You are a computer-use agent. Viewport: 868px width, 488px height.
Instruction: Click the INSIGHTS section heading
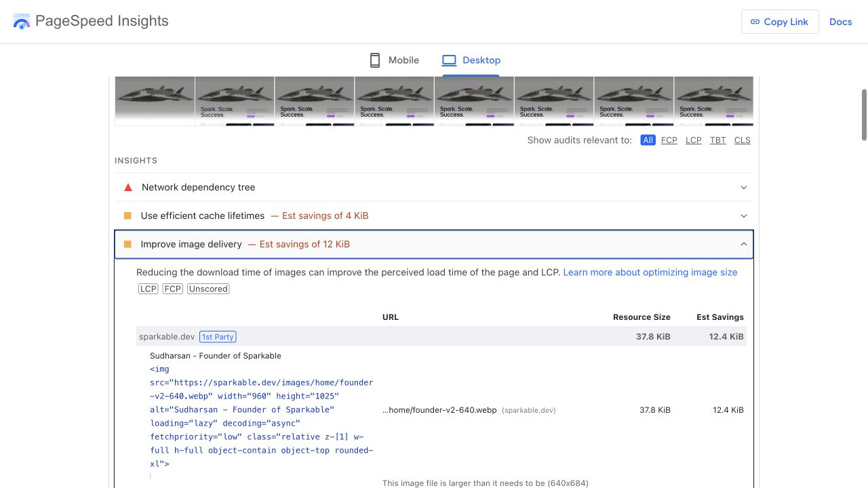pos(136,161)
